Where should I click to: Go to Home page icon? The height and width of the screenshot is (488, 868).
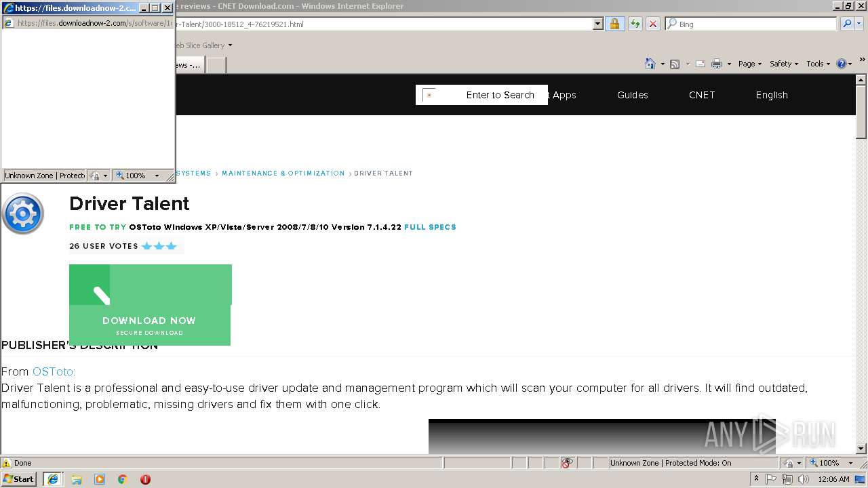650,64
